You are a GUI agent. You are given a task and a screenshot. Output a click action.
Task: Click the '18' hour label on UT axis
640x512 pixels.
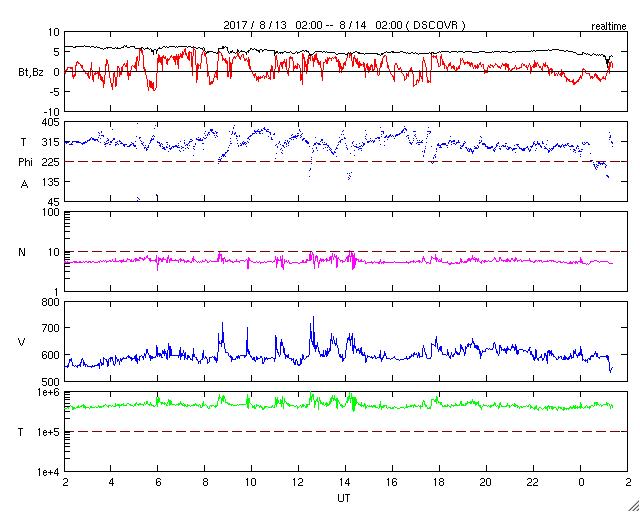point(440,482)
